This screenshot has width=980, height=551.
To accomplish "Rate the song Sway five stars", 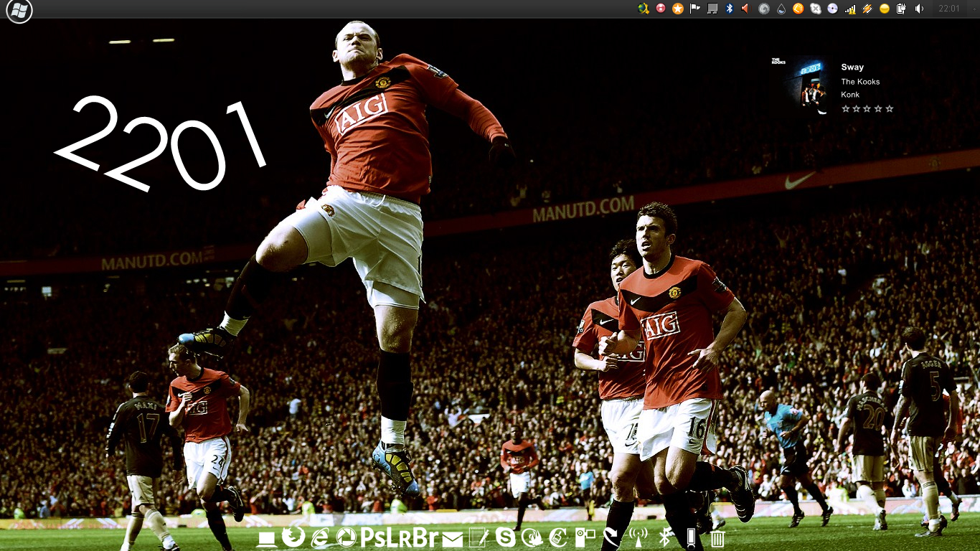I will (x=890, y=109).
